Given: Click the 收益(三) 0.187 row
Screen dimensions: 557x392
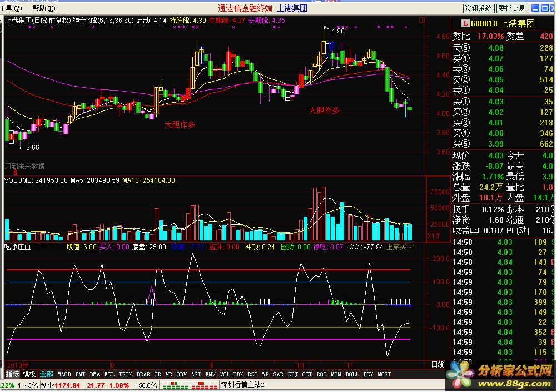Looking at the screenshot, I should pos(478,231).
